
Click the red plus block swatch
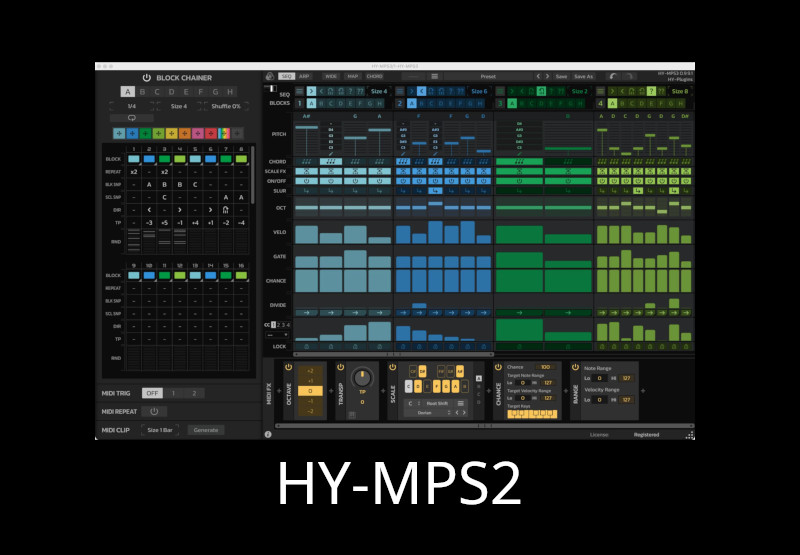(211, 133)
